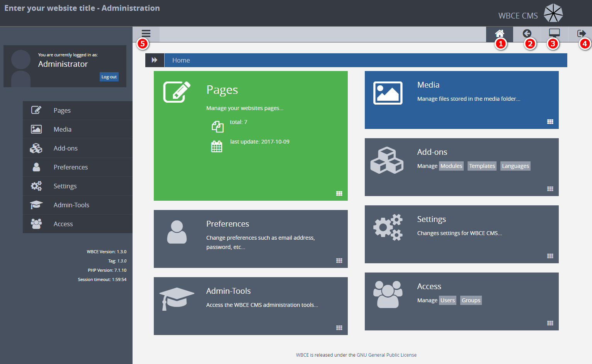Click the administrator avatar silhouette
Image resolution: width=592 pixels, height=364 pixels.
pos(21,68)
